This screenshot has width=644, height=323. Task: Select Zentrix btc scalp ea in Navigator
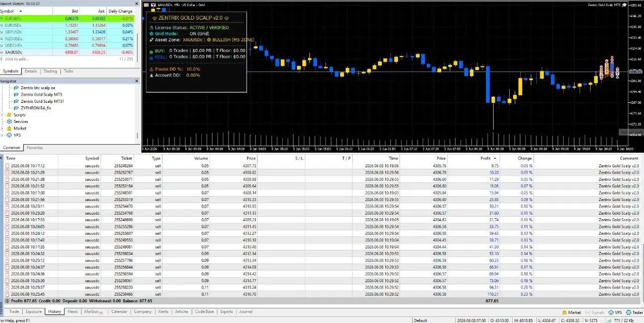(38, 88)
